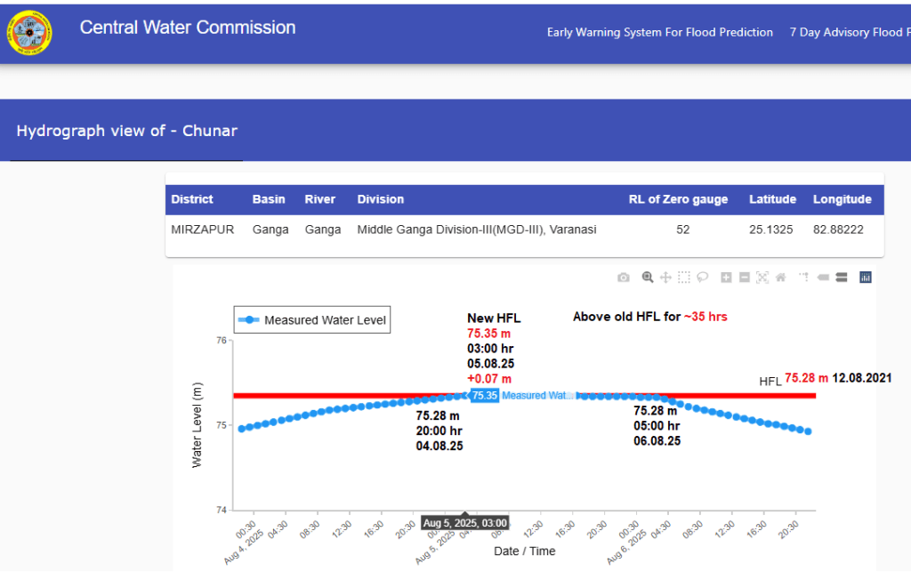Zoom in on the hydrograph

click(x=726, y=278)
